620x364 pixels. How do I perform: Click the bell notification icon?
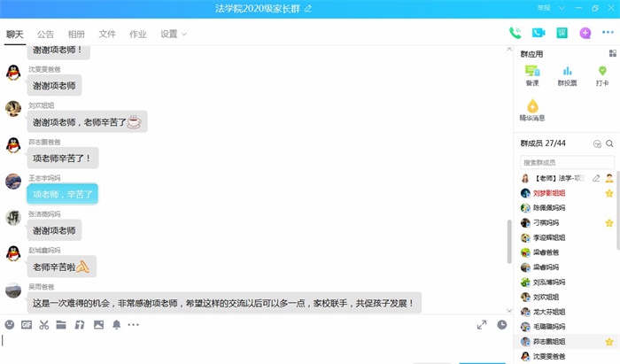point(116,325)
